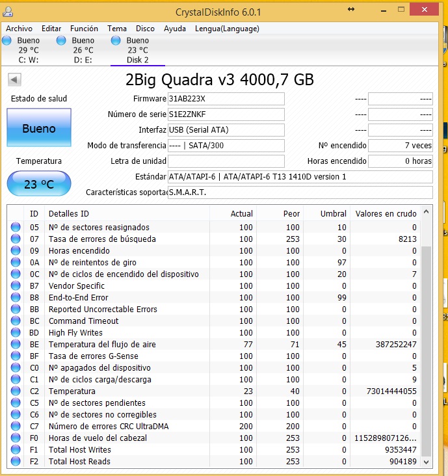Click the Firmware field 31AB223X

click(226, 99)
